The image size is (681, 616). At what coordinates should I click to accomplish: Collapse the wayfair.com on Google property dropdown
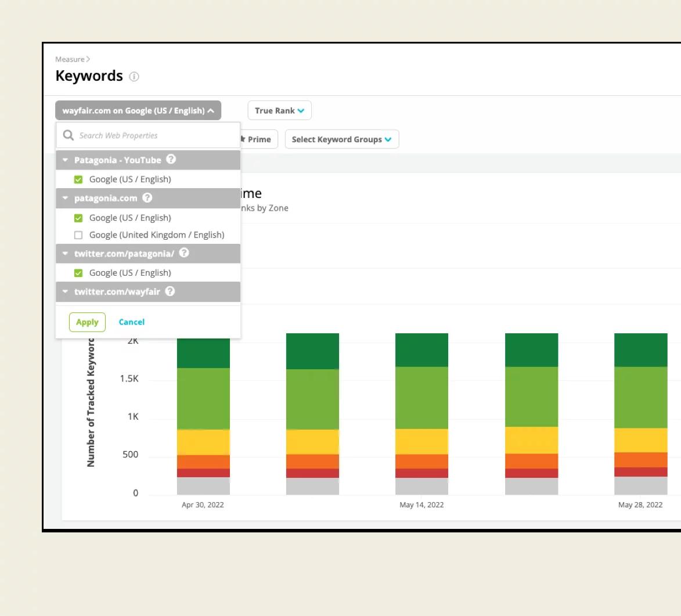coord(138,110)
